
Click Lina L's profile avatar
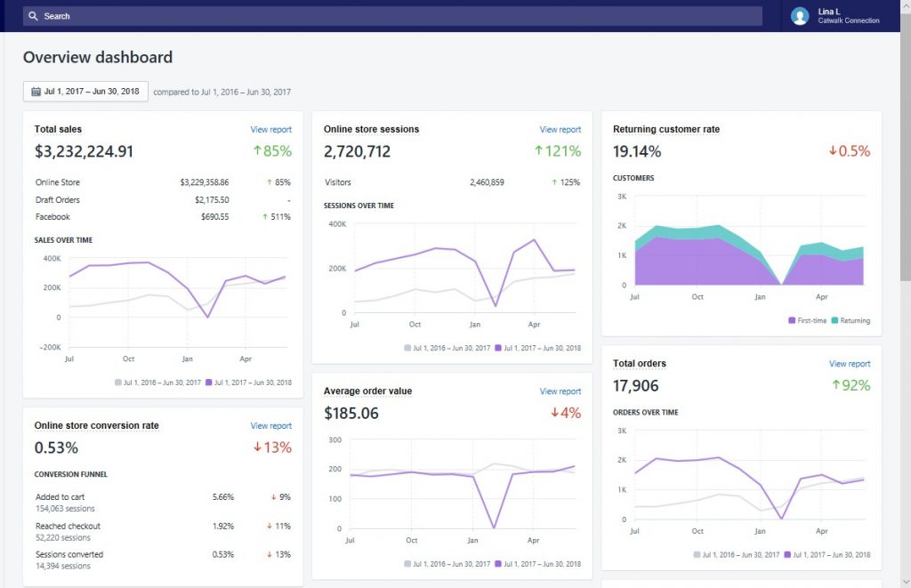(800, 16)
